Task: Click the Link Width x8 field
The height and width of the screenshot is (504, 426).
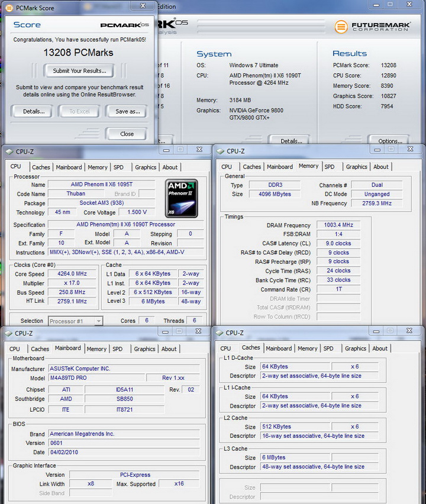Action: click(91, 484)
